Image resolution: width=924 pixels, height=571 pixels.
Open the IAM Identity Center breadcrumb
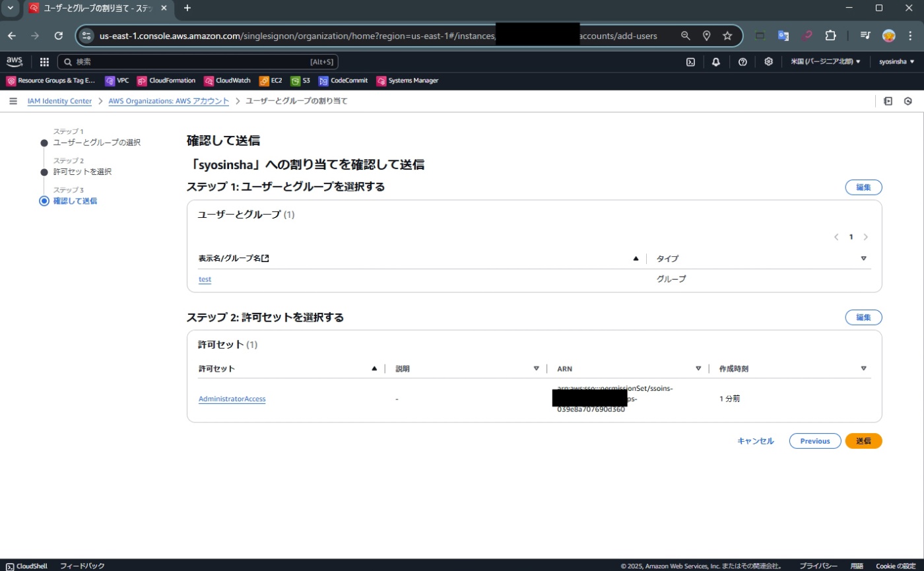59,101
